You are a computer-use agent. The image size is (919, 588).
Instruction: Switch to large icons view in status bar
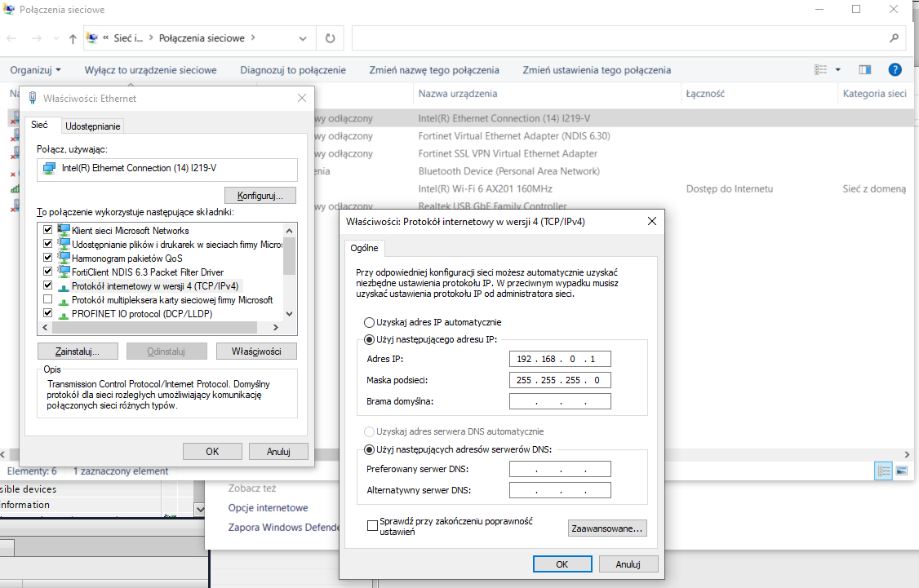[x=901, y=471]
